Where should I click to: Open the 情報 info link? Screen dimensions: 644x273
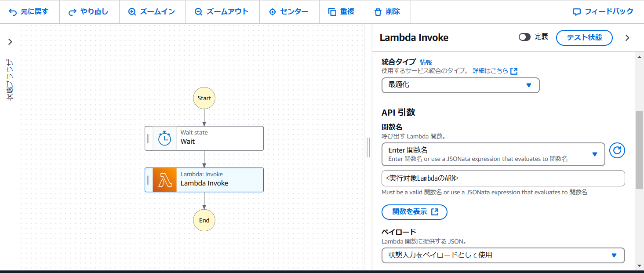[x=426, y=62]
